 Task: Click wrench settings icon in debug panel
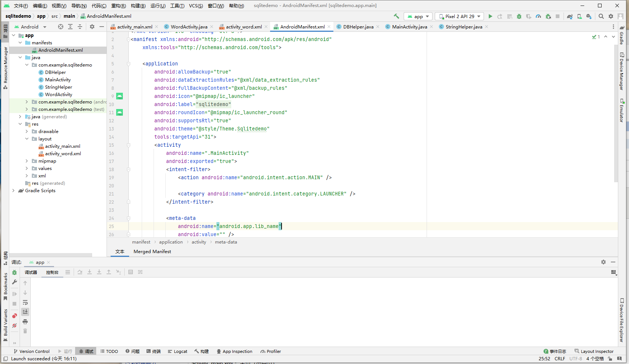14,282
